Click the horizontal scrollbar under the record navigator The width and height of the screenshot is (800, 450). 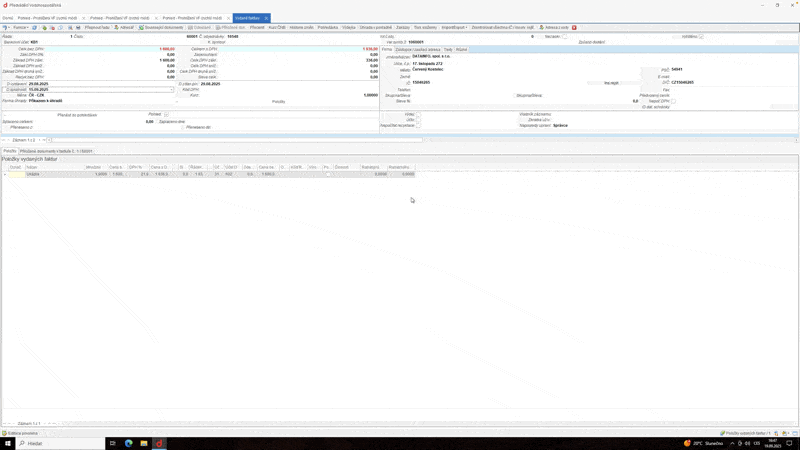(230, 140)
